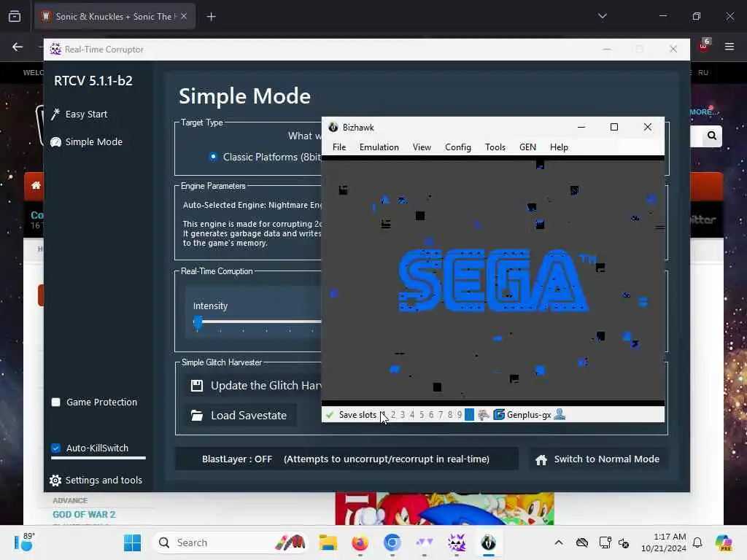Select save slot 9 in Bizhawk
The image size is (747, 560).
tap(460, 415)
